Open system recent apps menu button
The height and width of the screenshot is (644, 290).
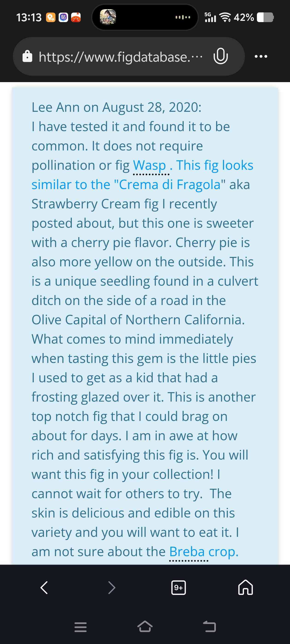(81, 627)
